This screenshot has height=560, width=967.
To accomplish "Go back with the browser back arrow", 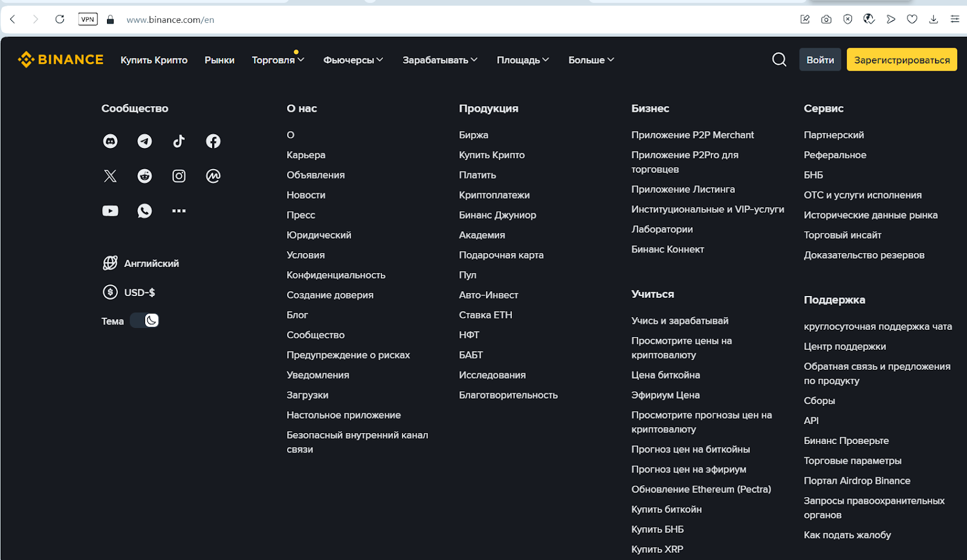I will (13, 19).
